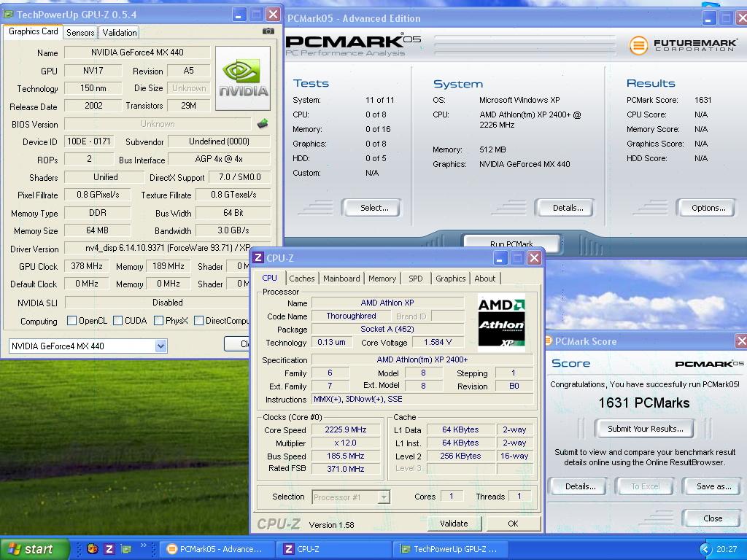Click the Save as... button
This screenshot has width=747, height=560.
(711, 486)
